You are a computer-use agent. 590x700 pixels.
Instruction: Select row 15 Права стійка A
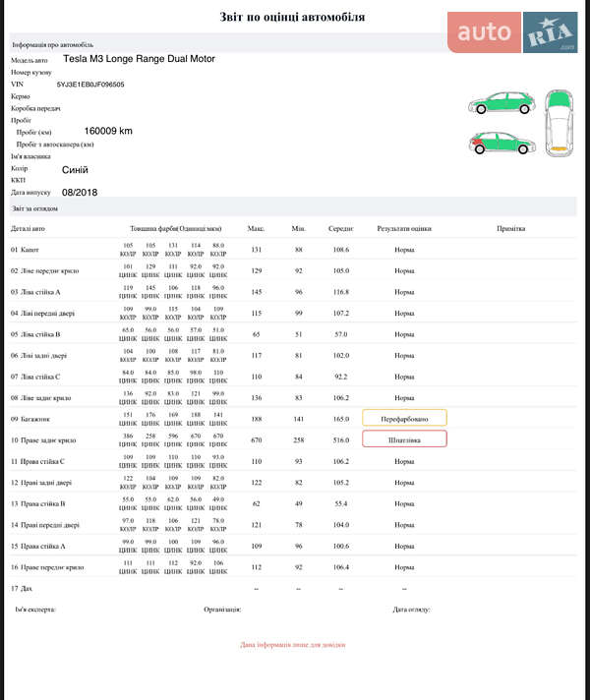(x=293, y=546)
